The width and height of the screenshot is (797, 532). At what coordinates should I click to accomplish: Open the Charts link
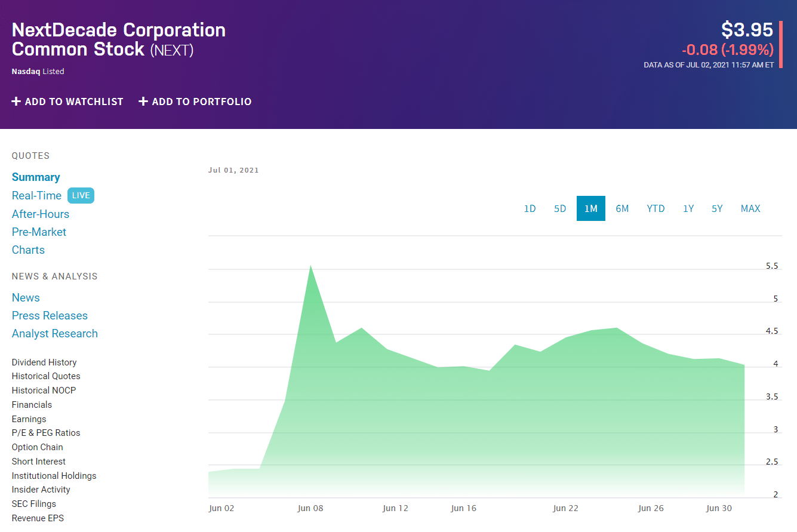click(28, 250)
